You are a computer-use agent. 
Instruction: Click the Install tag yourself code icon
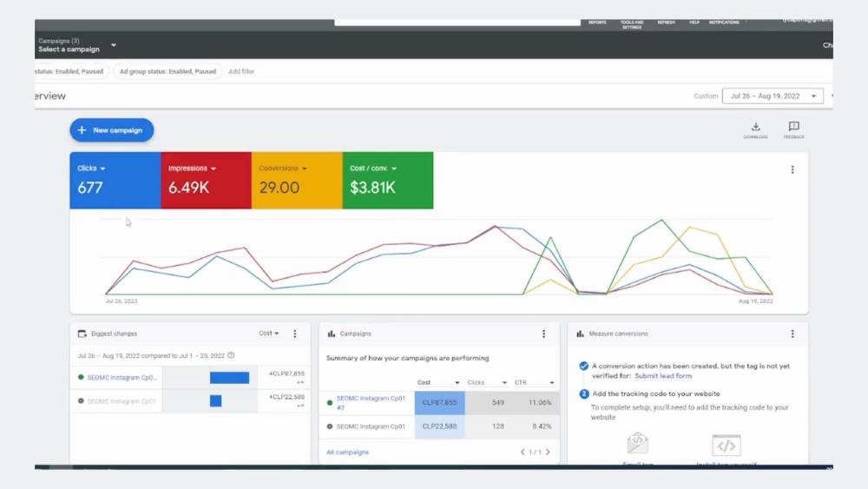coord(727,446)
